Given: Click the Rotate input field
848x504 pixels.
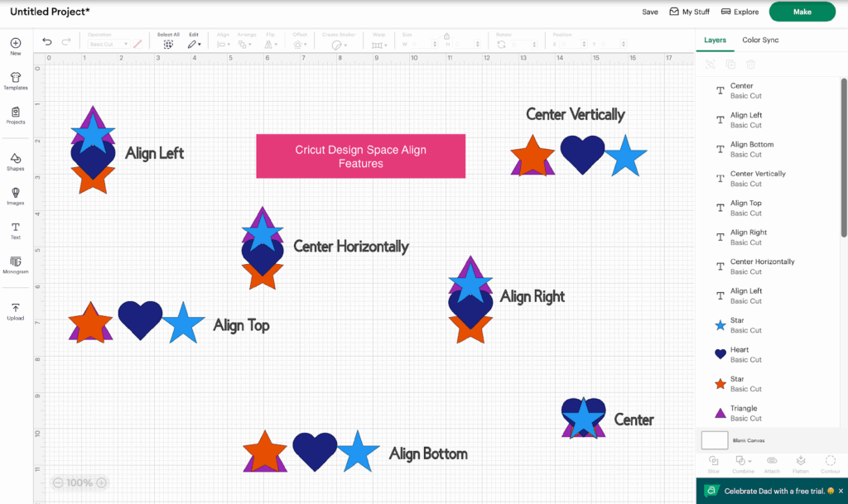Looking at the screenshot, I should [523, 45].
